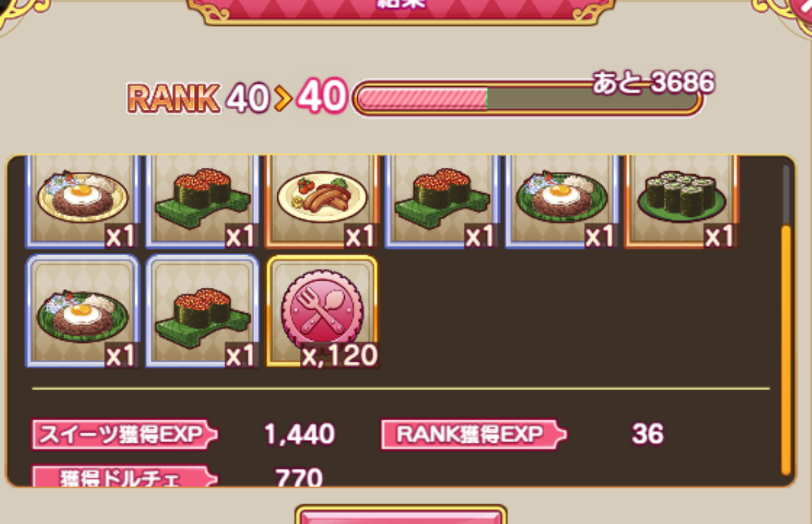The height and width of the screenshot is (524, 812).
Task: Tap the orange arrow between rank numbers
Action: coord(283,98)
